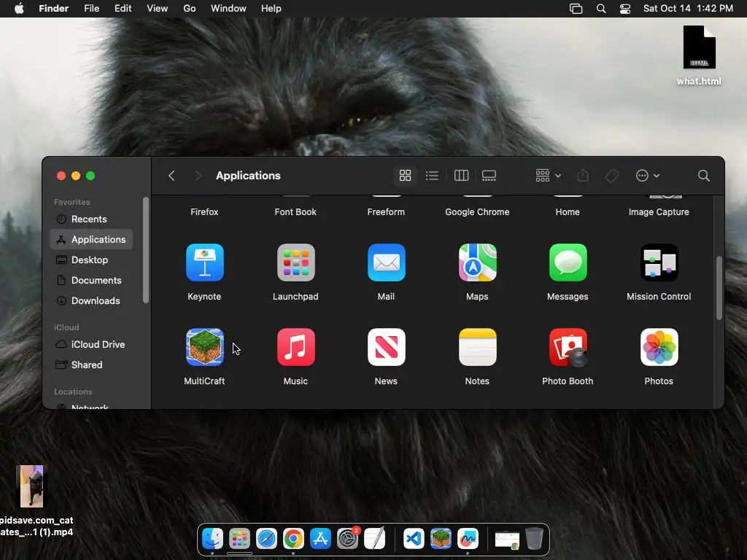Image resolution: width=747 pixels, height=560 pixels.
Task: Select MultiCraft in the Applications grid
Action: tap(205, 347)
